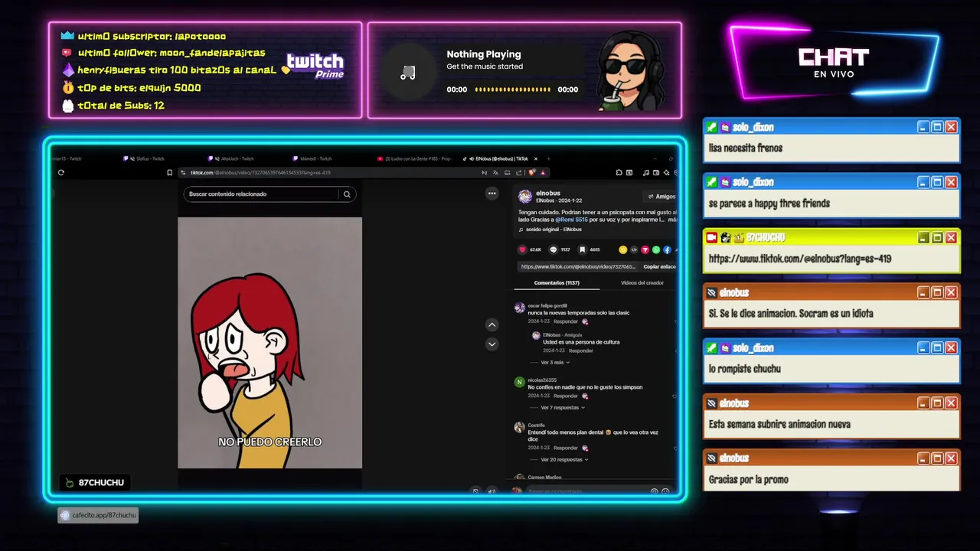Reply to ElNobus 'persona de cultura' comment
Image resolution: width=980 pixels, height=551 pixels.
pyautogui.click(x=581, y=350)
